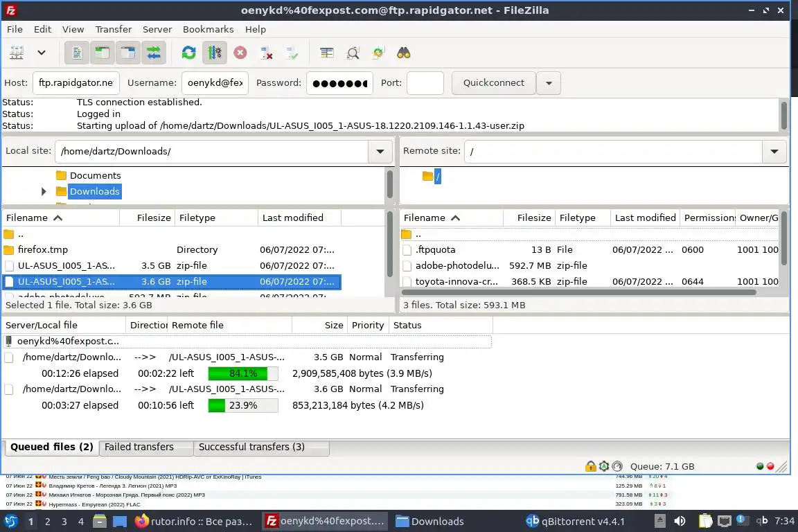Click the Quickconnect button

494,83
